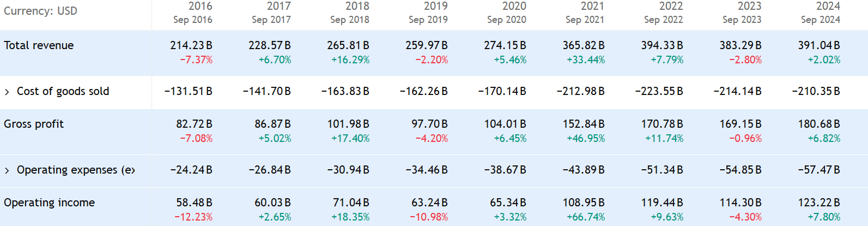The image size is (868, 226).
Task: Click the 2016 operating income value 58.48 B
Action: [x=194, y=203]
